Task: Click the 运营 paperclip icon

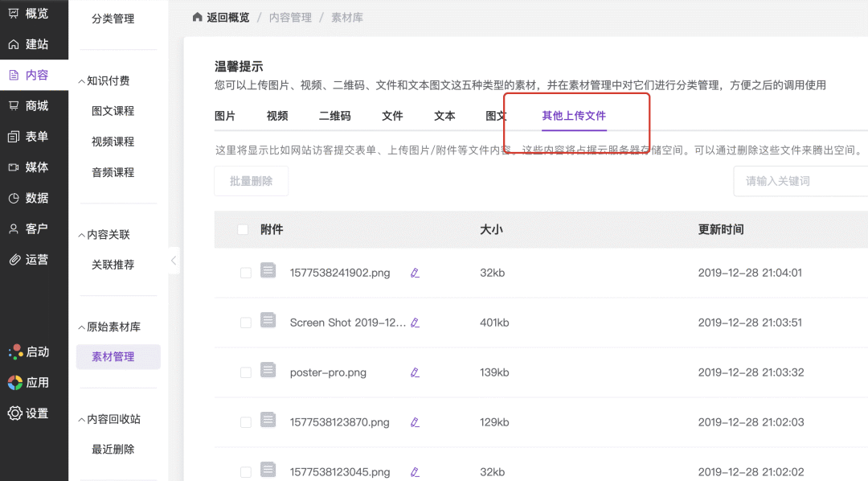Action: pos(14,259)
